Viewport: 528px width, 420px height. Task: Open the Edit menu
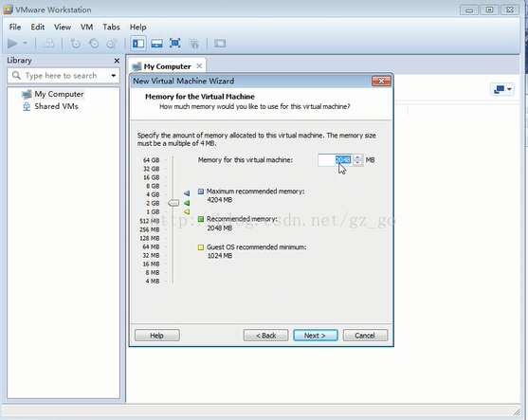click(37, 27)
